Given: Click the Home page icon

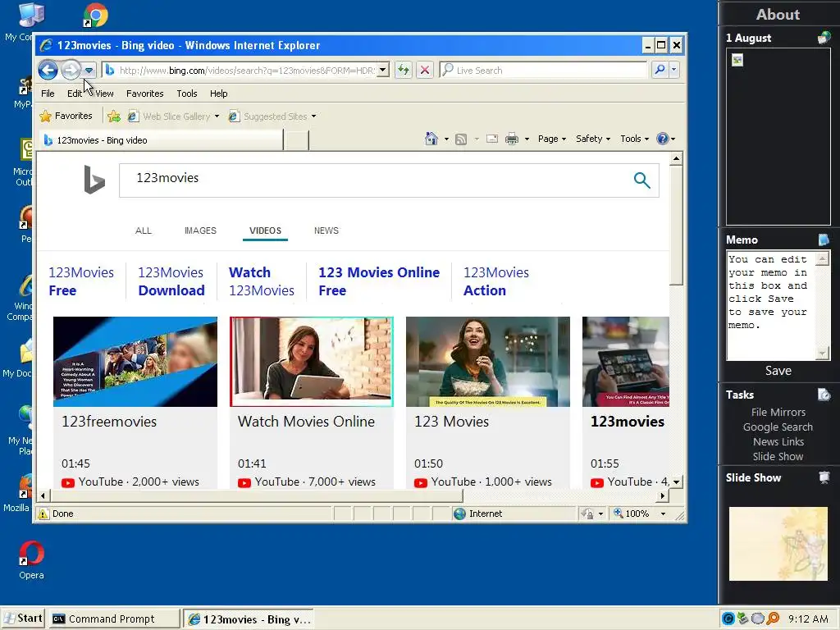Looking at the screenshot, I should (431, 139).
